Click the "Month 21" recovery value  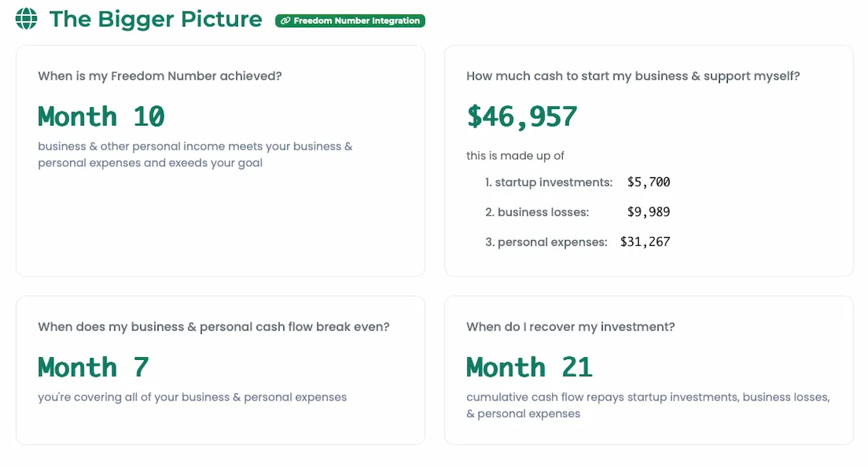point(529,367)
